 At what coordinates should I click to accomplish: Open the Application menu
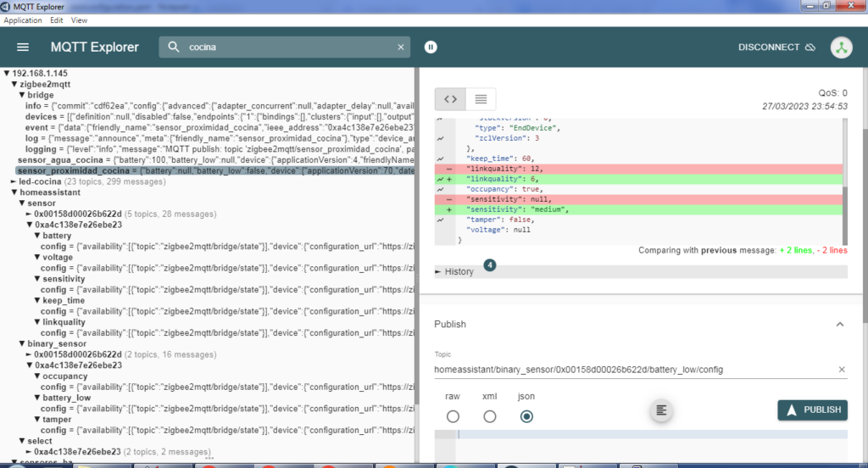pos(23,19)
